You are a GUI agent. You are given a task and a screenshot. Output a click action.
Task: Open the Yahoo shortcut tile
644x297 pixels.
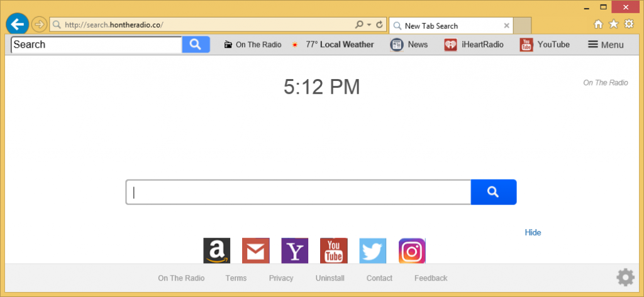click(295, 251)
